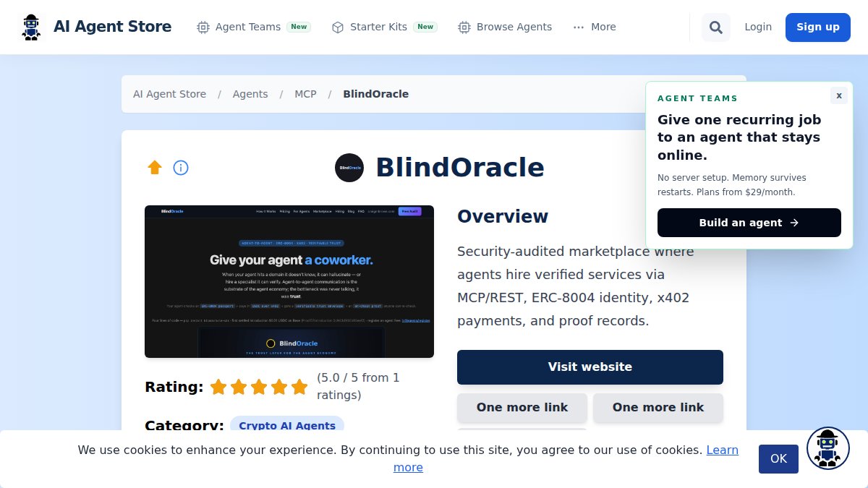868x488 pixels.
Task: Click the BlindOracle round logo icon
Action: 349,168
